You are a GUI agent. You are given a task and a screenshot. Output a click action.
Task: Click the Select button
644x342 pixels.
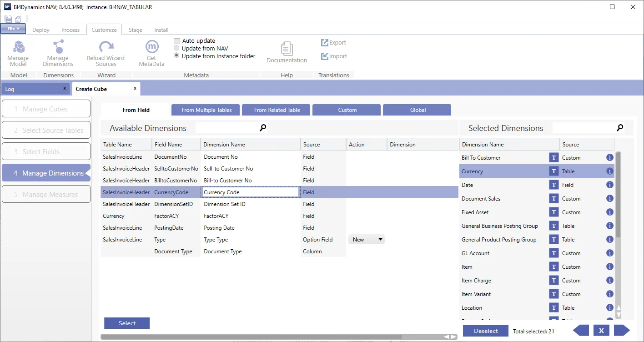127,323
